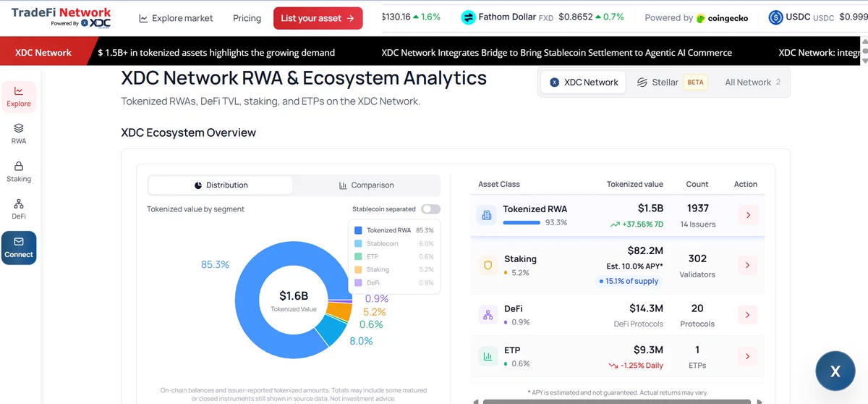Click the USDC coin icon in ticker
Screen dimensions: 868x404
coord(776,17)
